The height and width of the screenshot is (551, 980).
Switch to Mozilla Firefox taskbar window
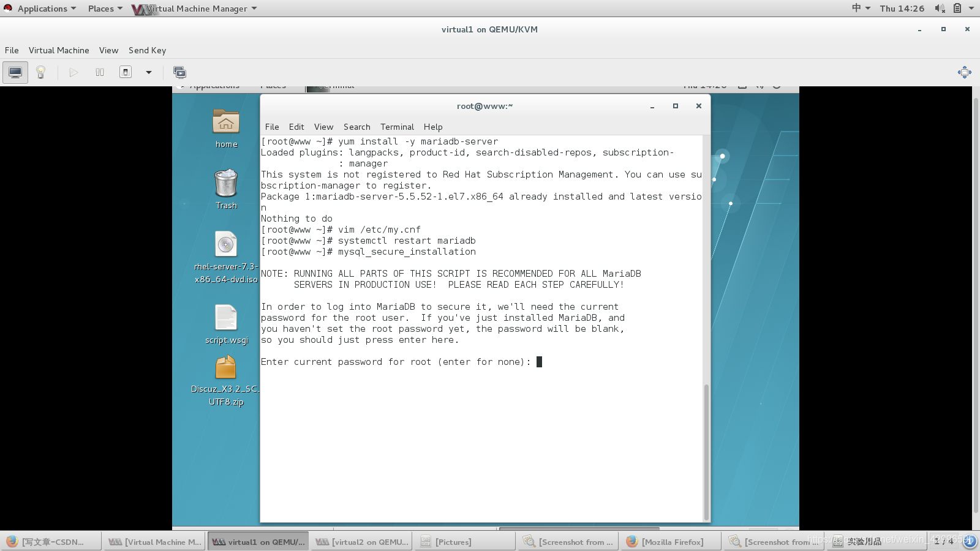(670, 542)
